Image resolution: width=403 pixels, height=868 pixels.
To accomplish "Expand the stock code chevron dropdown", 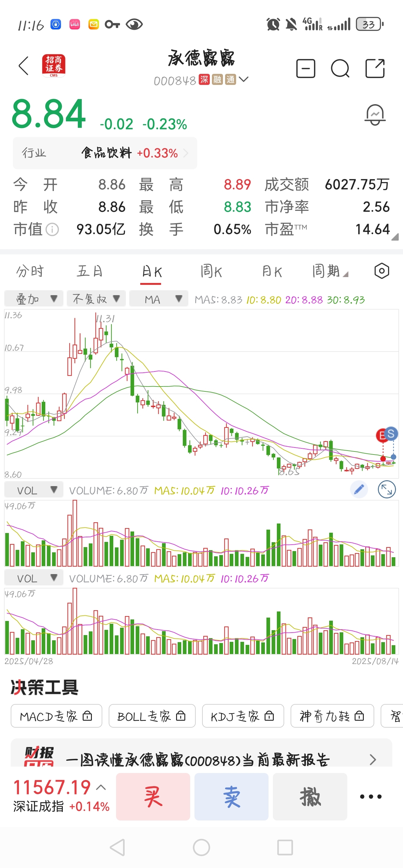I will coord(243,79).
